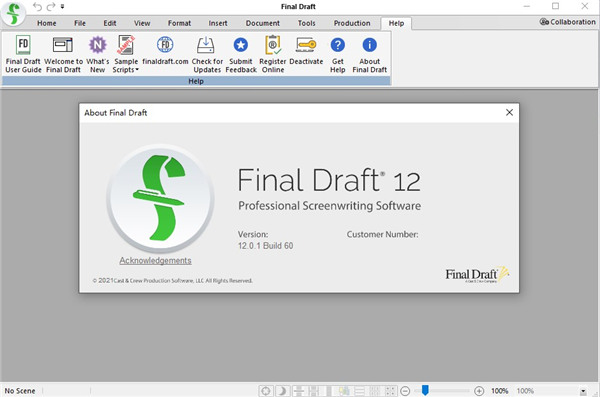The width and height of the screenshot is (600, 397).
Task: Open the status bar dropdown arrow
Action: click(583, 391)
